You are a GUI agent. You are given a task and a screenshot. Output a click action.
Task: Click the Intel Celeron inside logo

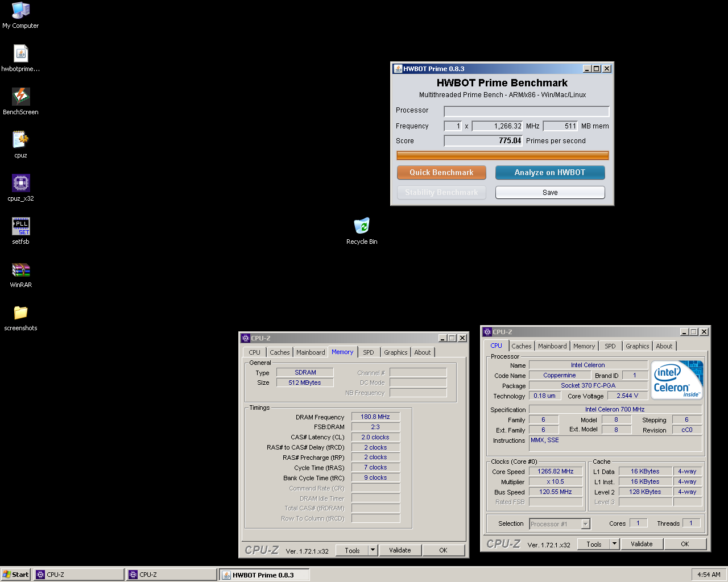coord(677,380)
